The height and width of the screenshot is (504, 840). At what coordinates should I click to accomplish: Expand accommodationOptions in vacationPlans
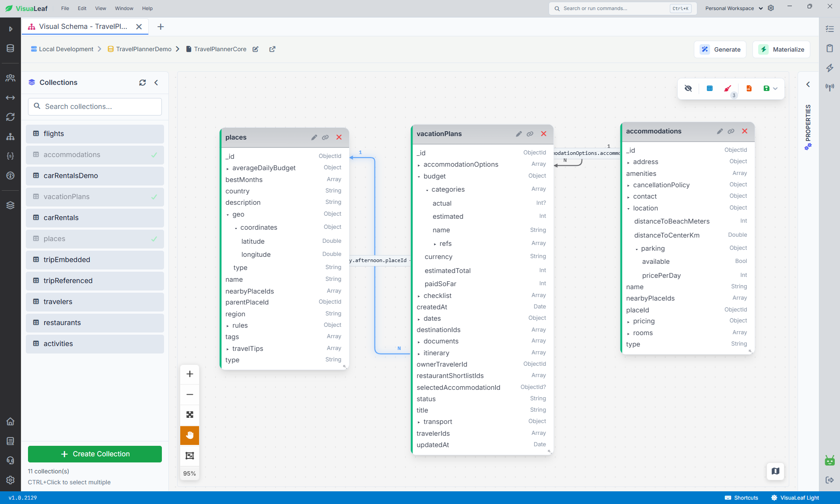click(x=419, y=165)
